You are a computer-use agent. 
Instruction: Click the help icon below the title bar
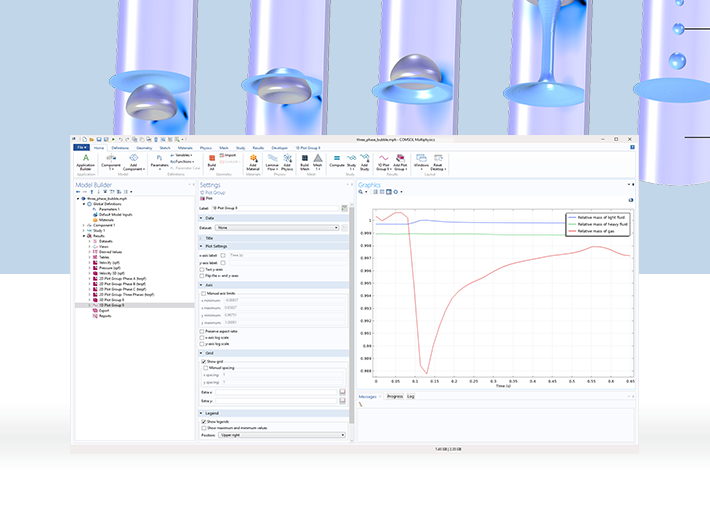pos(632,147)
